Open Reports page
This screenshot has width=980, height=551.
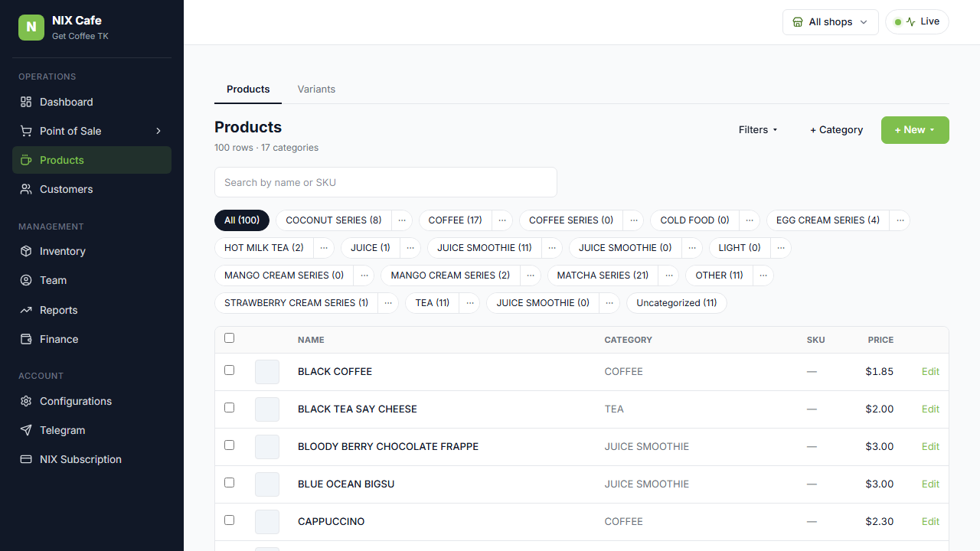[92, 310]
